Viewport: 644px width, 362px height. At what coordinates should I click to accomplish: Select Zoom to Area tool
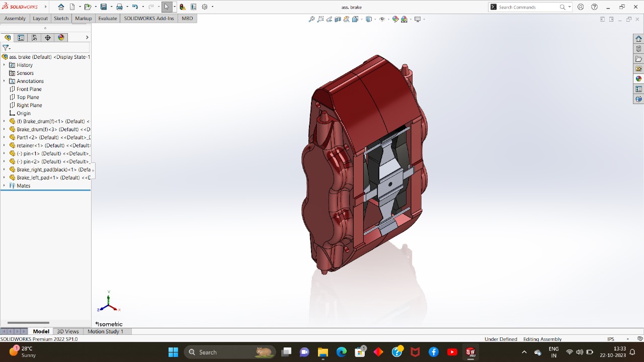coord(320,19)
